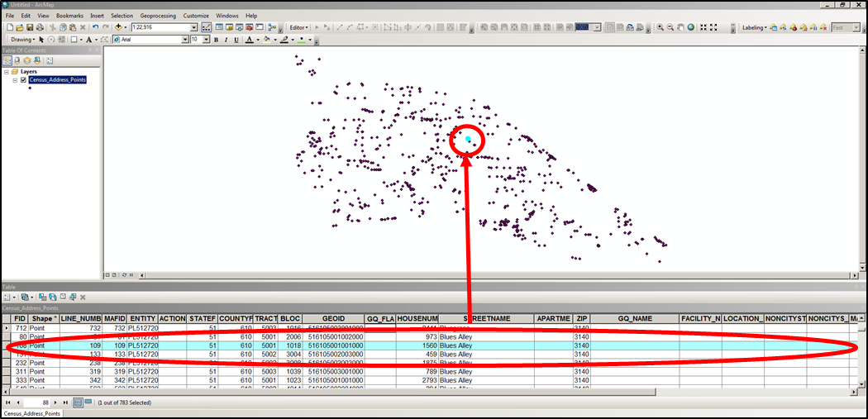Click the Full Extent globe icon

[690, 27]
